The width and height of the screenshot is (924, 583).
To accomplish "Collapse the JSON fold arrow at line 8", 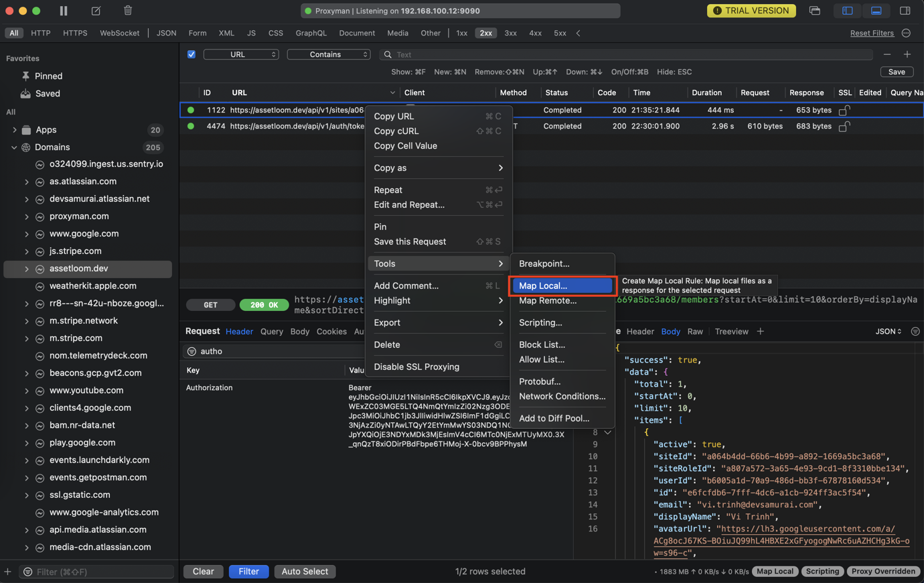I will 608,432.
